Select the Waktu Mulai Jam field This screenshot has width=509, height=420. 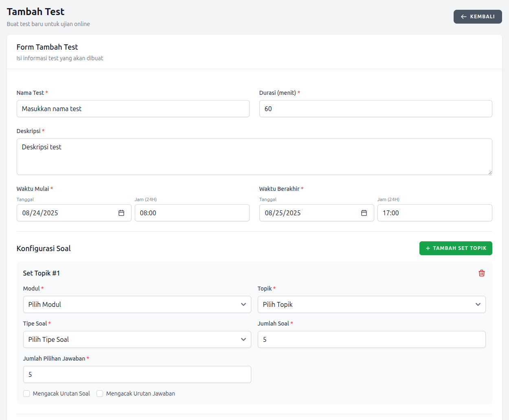(192, 213)
